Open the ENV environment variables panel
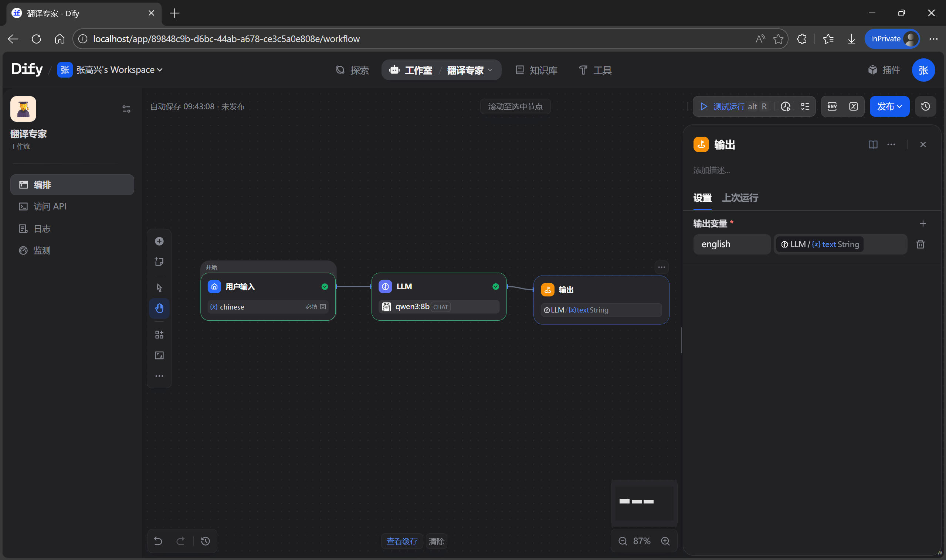This screenshot has width=946, height=560. tap(832, 106)
